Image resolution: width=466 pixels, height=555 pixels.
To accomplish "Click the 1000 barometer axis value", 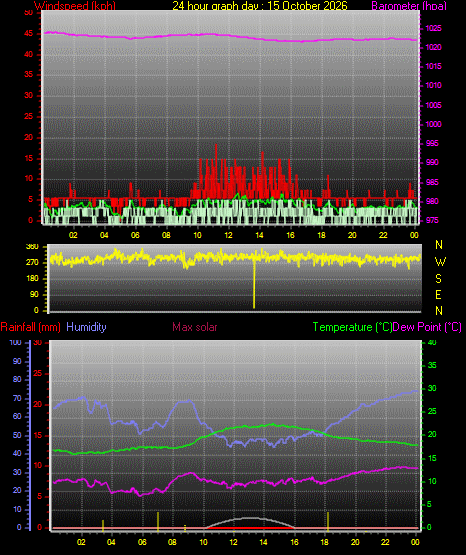I will [x=433, y=125].
